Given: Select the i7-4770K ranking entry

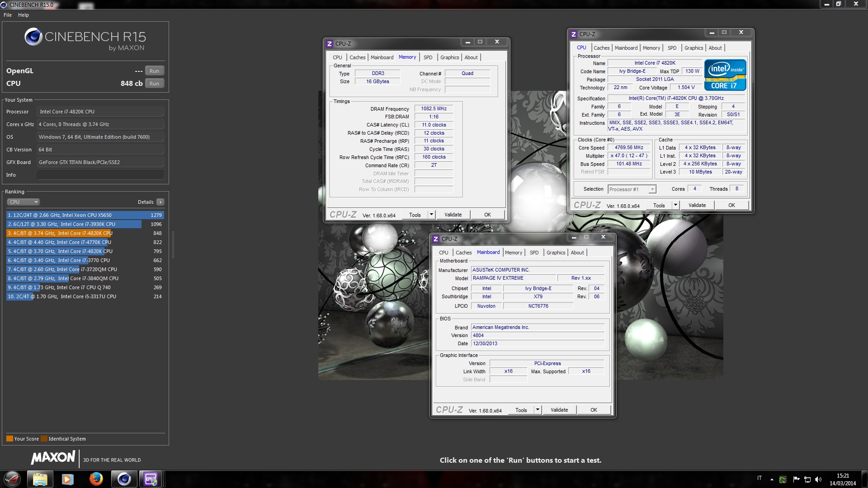Looking at the screenshot, I should tap(85, 242).
